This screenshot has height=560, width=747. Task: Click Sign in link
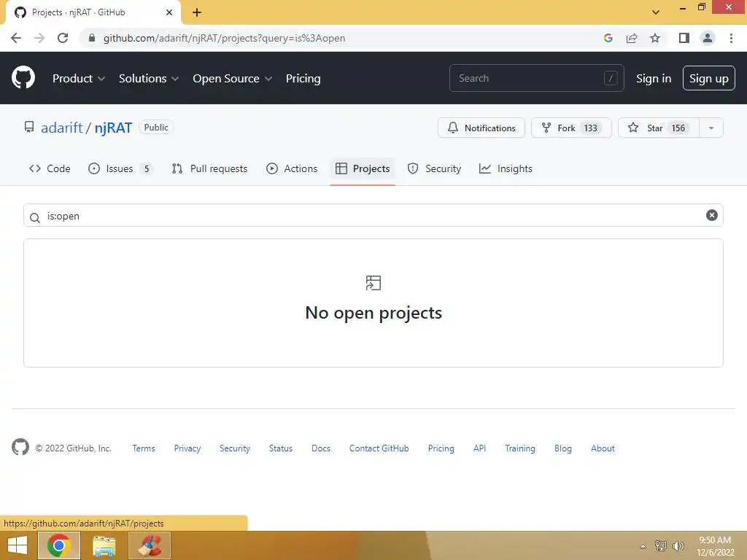coord(653,78)
